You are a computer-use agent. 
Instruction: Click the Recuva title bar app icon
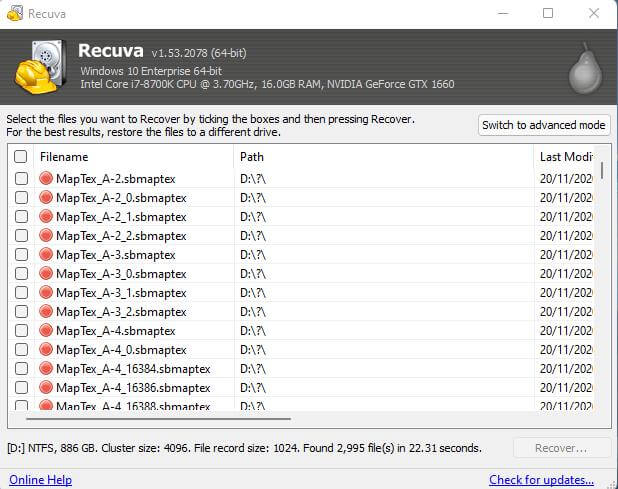(15, 13)
